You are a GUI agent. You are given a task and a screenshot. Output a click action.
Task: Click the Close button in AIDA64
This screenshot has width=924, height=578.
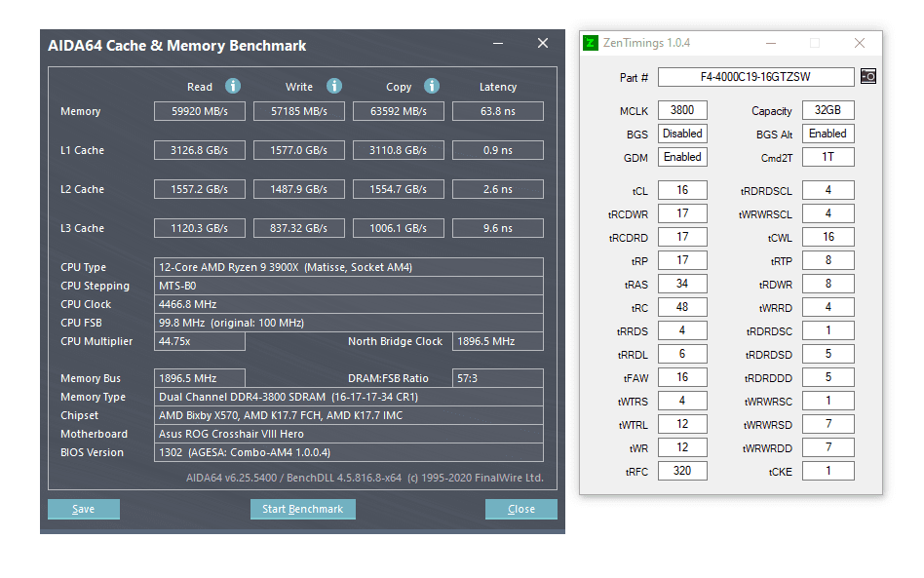pos(521,509)
